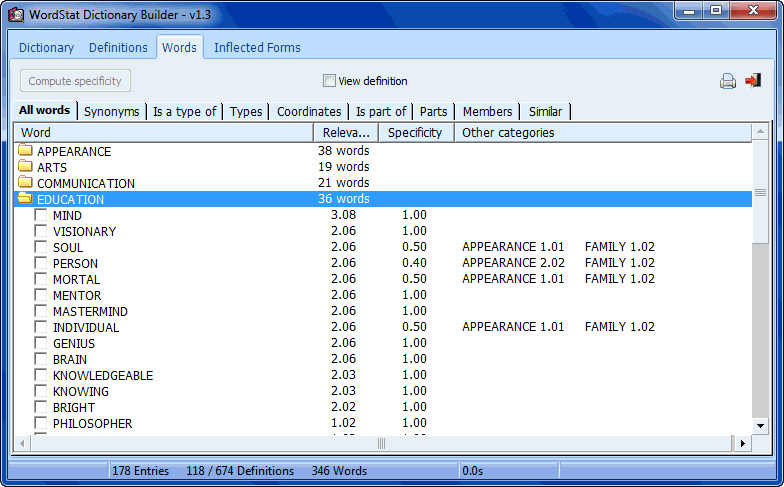Enable the View definition checkbox

[x=329, y=81]
